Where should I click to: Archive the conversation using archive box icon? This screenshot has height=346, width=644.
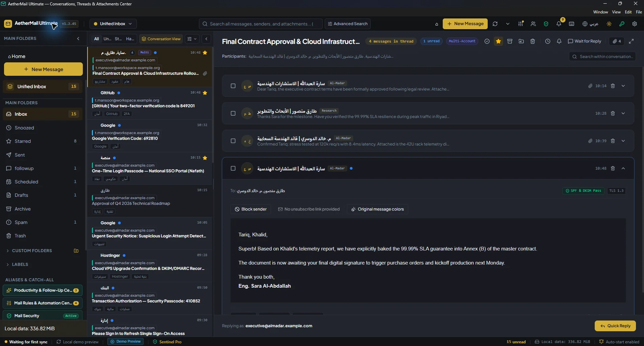[x=510, y=41]
